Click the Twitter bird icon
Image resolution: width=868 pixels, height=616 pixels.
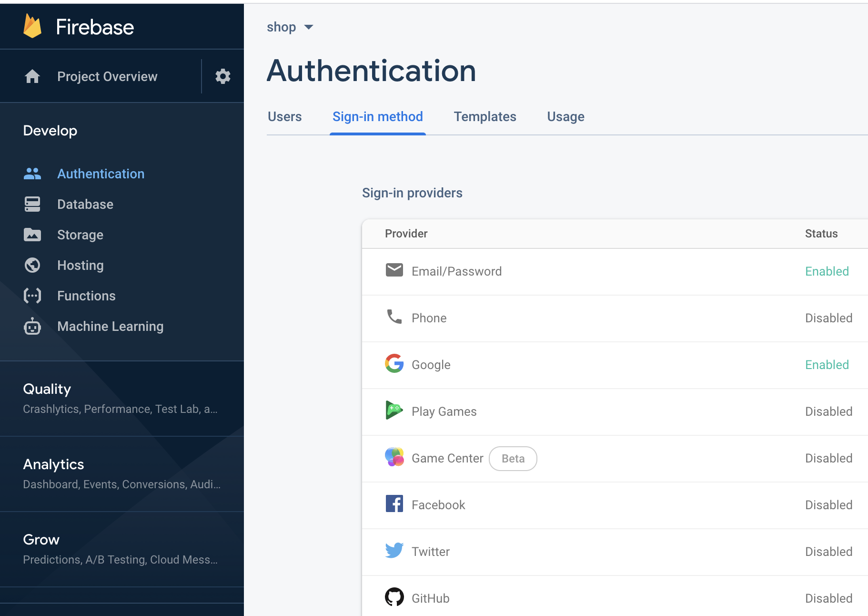pos(394,550)
